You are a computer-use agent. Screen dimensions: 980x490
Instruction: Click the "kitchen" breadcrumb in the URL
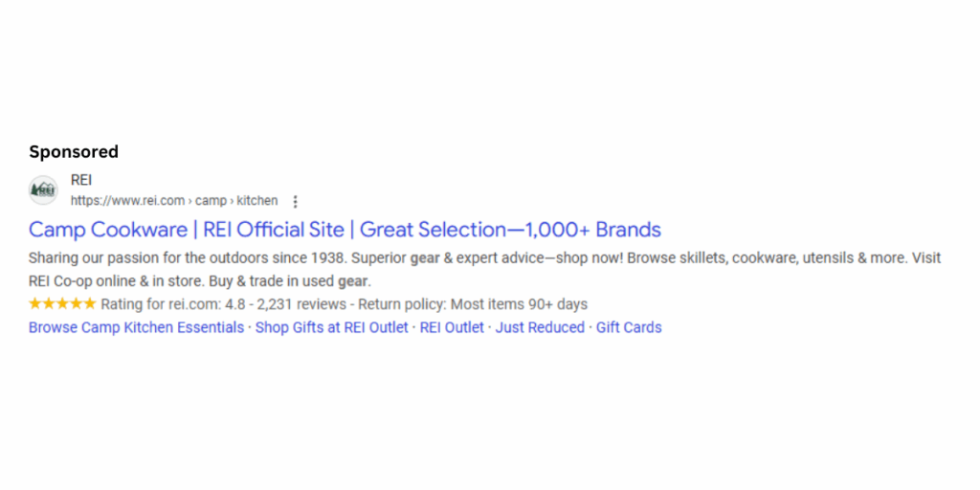coord(257,201)
